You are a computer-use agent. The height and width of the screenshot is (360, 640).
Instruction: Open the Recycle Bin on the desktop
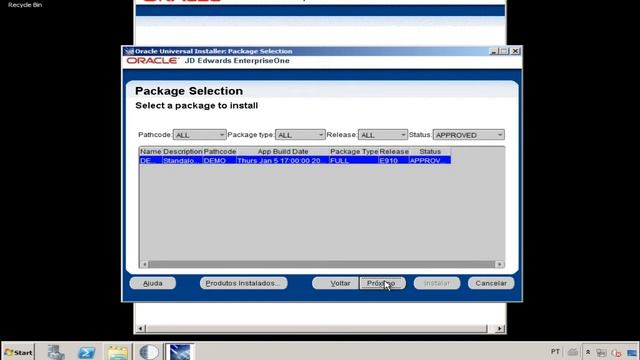pos(25,5)
